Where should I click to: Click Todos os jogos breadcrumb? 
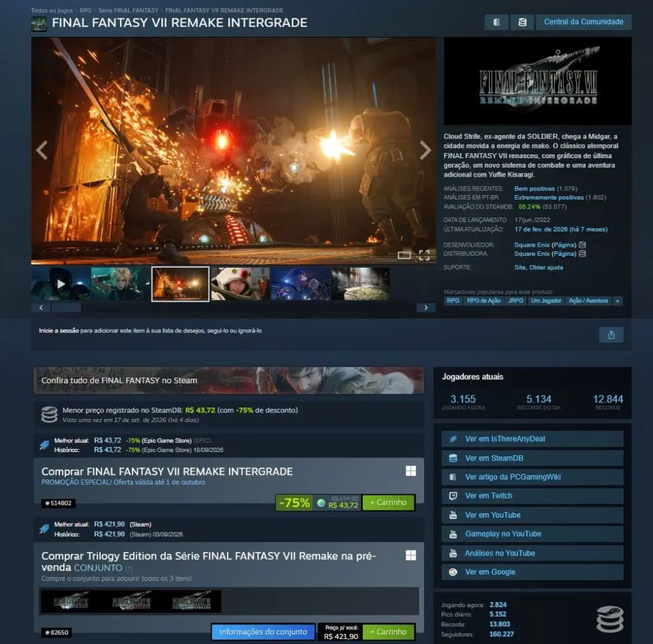click(52, 10)
